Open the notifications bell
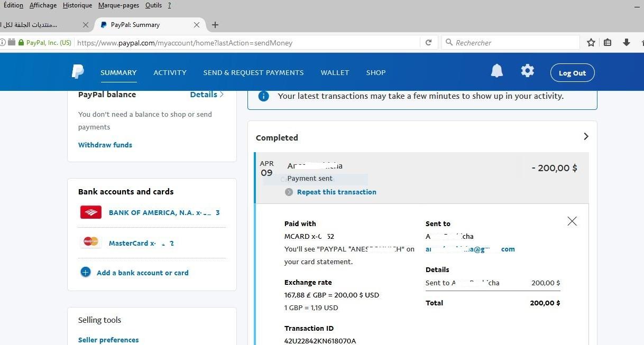The image size is (644, 345). coord(497,71)
